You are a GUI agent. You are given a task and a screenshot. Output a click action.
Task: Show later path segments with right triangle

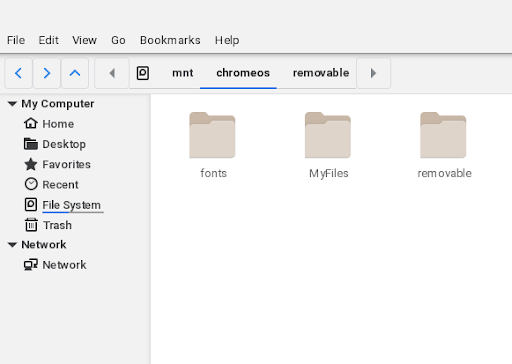(x=373, y=73)
